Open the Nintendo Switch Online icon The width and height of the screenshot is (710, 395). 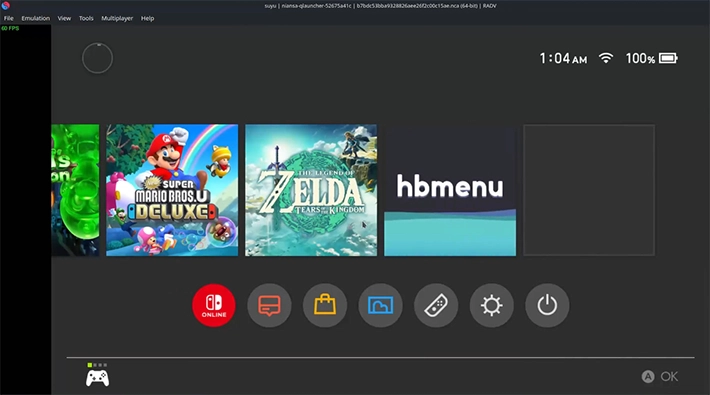coord(214,305)
